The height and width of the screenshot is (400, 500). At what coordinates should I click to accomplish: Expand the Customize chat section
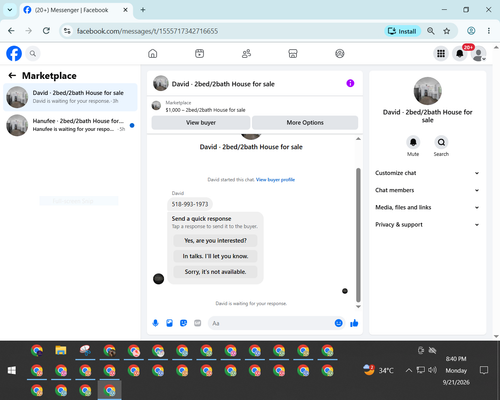click(427, 173)
